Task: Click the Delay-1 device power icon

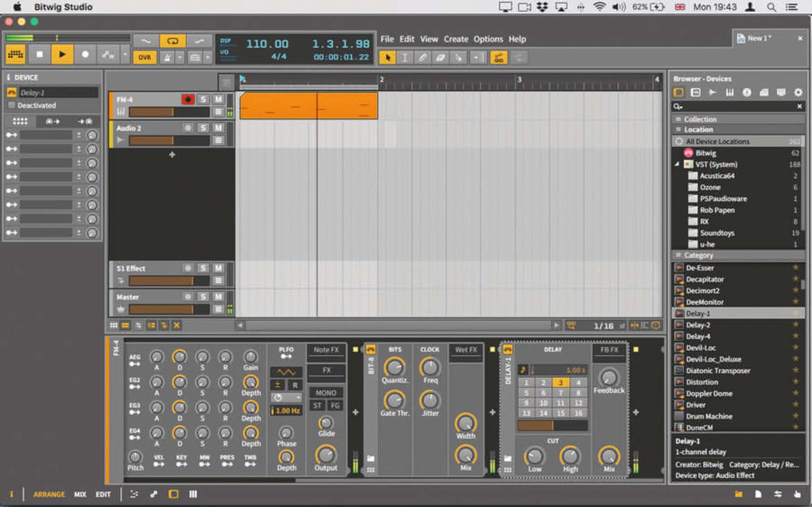Action: [x=507, y=350]
